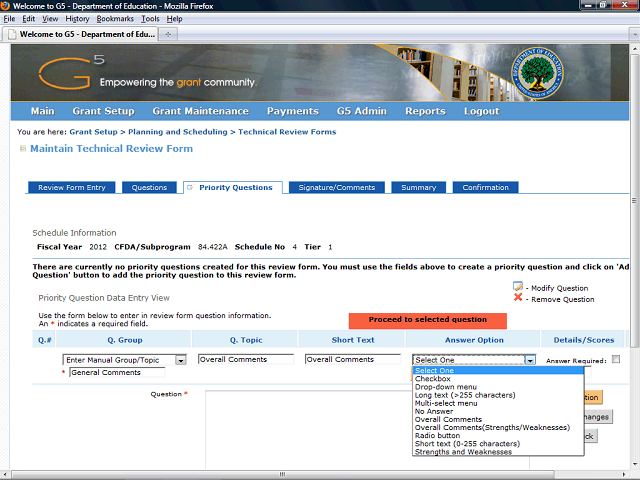Click the Firefox logo in title bar
Viewport: 640px width, 480px height.
5,6
